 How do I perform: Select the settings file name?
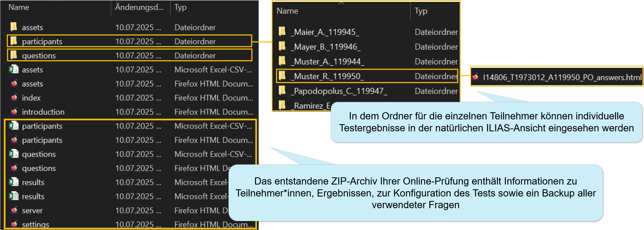click(x=36, y=225)
